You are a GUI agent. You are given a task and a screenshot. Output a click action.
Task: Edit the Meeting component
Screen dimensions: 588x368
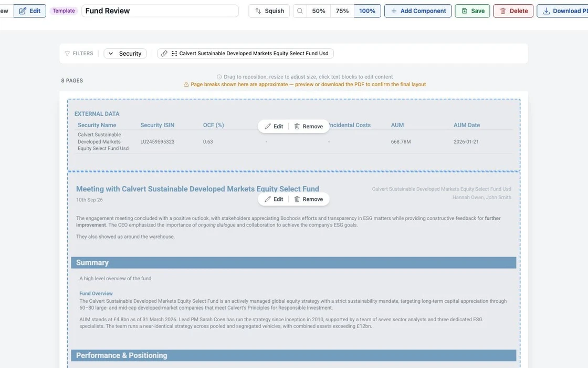pos(274,199)
